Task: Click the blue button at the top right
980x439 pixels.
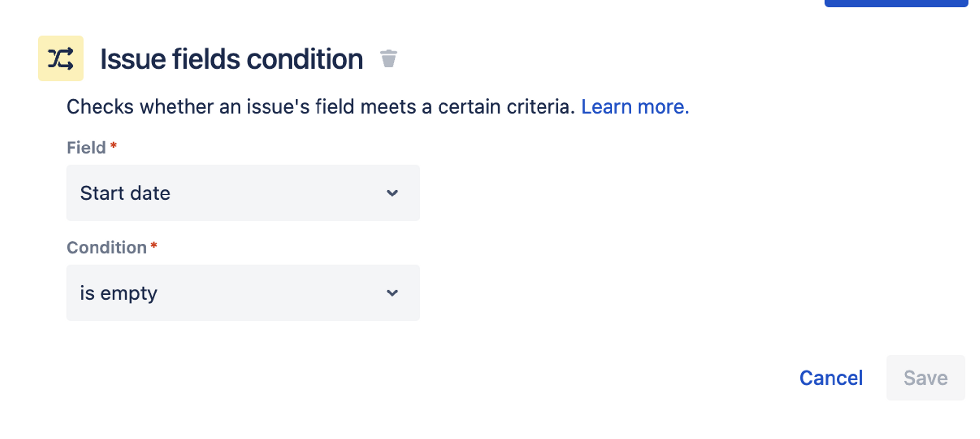Action: [896, 3]
